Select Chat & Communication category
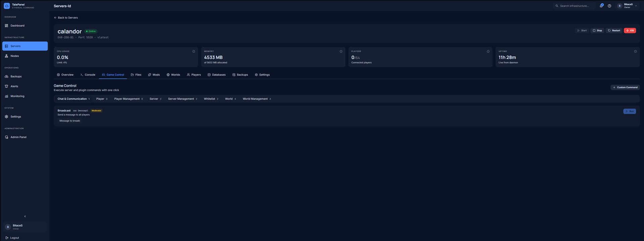The image size is (644, 241). (73, 99)
